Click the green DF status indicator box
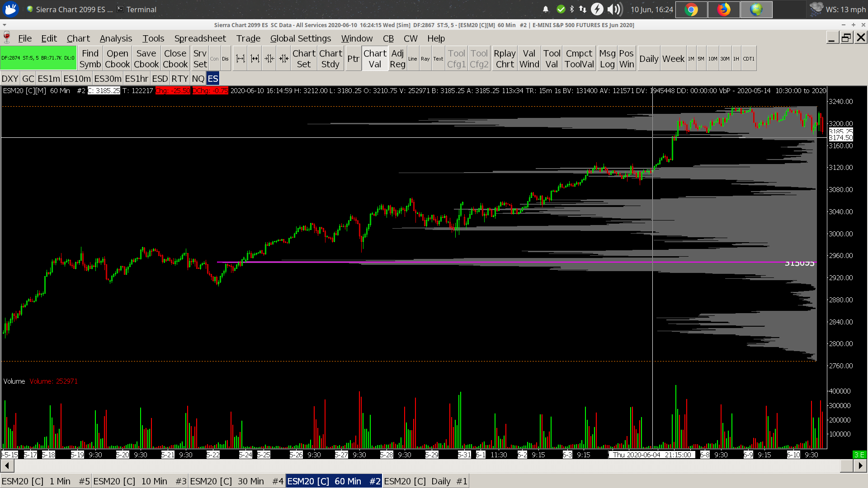The width and height of the screenshot is (868, 488). (x=38, y=58)
